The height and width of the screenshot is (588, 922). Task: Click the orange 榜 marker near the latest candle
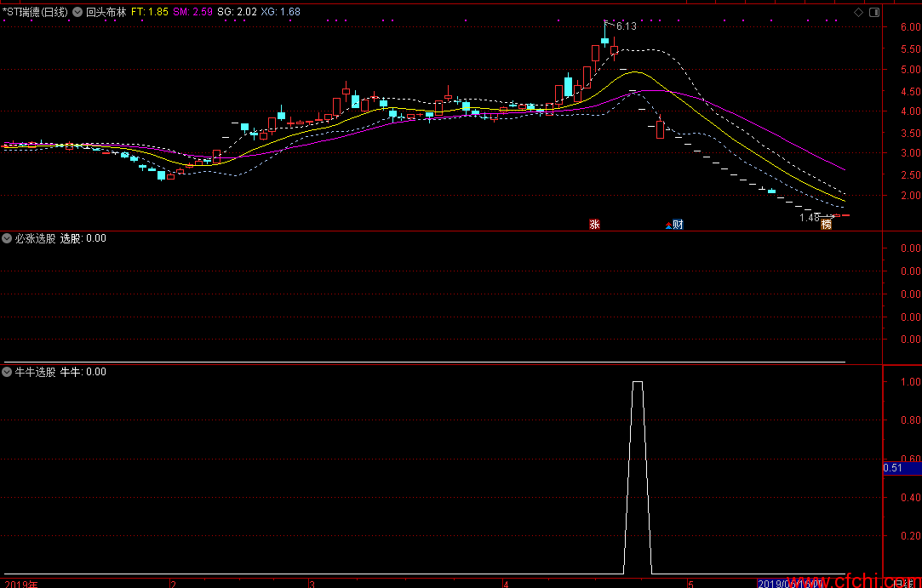(x=826, y=224)
